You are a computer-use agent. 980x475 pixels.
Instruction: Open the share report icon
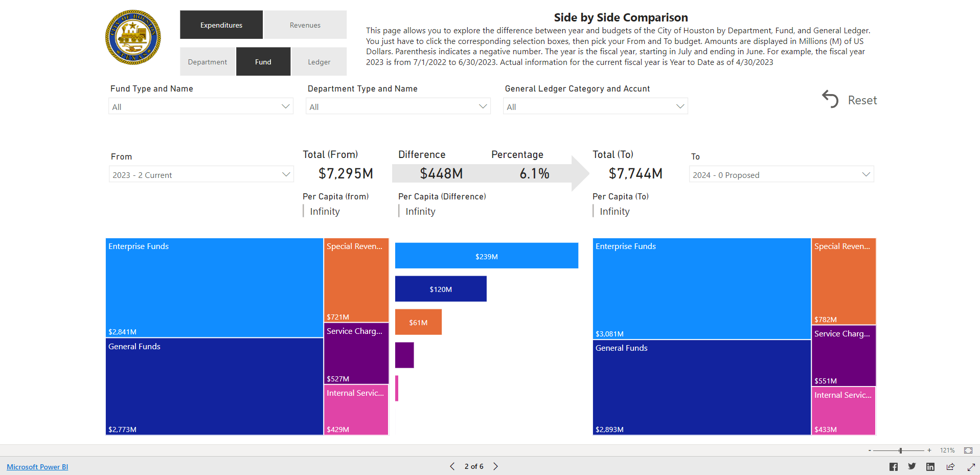point(950,466)
